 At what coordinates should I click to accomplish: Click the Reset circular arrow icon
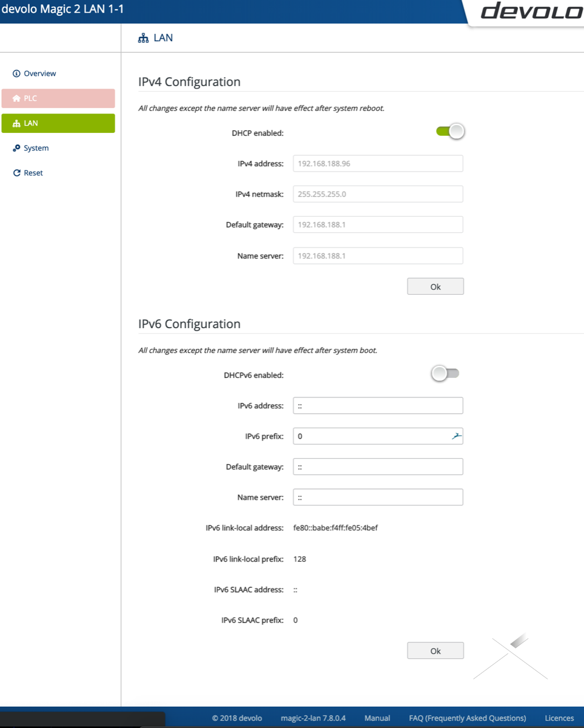[x=16, y=173]
